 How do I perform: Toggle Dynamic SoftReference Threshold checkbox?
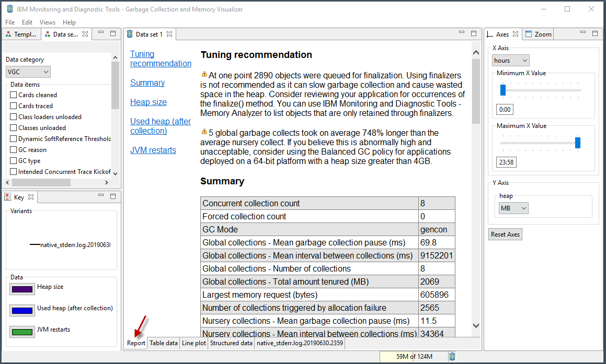(x=14, y=138)
